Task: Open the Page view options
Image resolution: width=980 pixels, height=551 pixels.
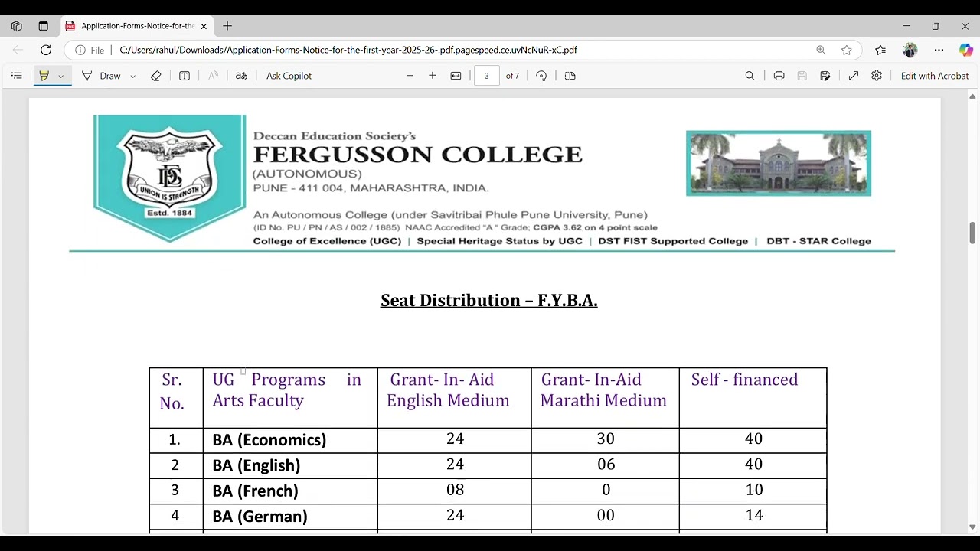Action: pos(570,76)
